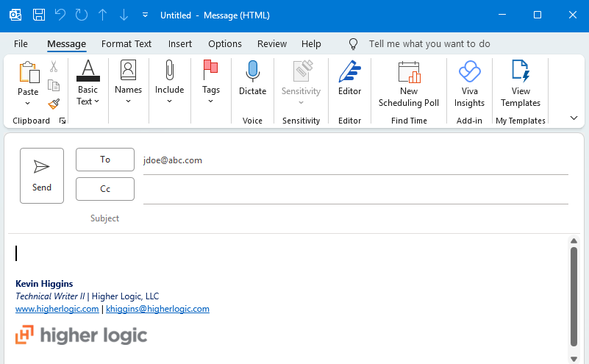Click the To recipients button

click(x=105, y=160)
